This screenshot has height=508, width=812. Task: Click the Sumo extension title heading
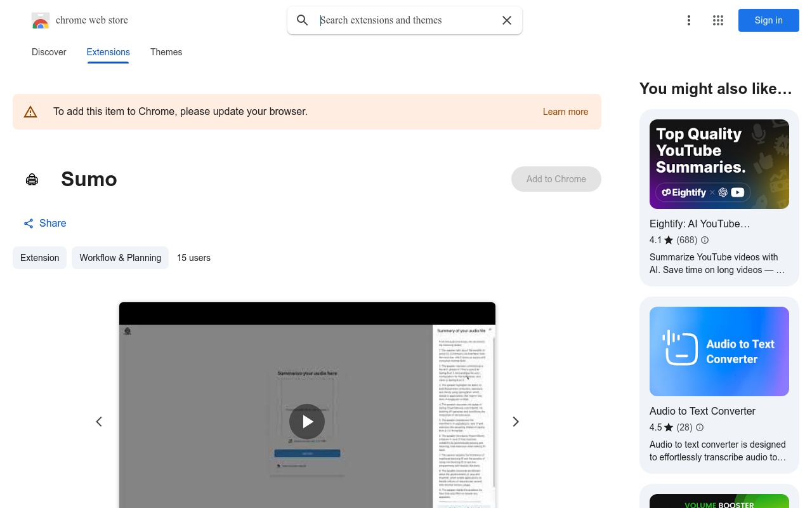point(89,179)
